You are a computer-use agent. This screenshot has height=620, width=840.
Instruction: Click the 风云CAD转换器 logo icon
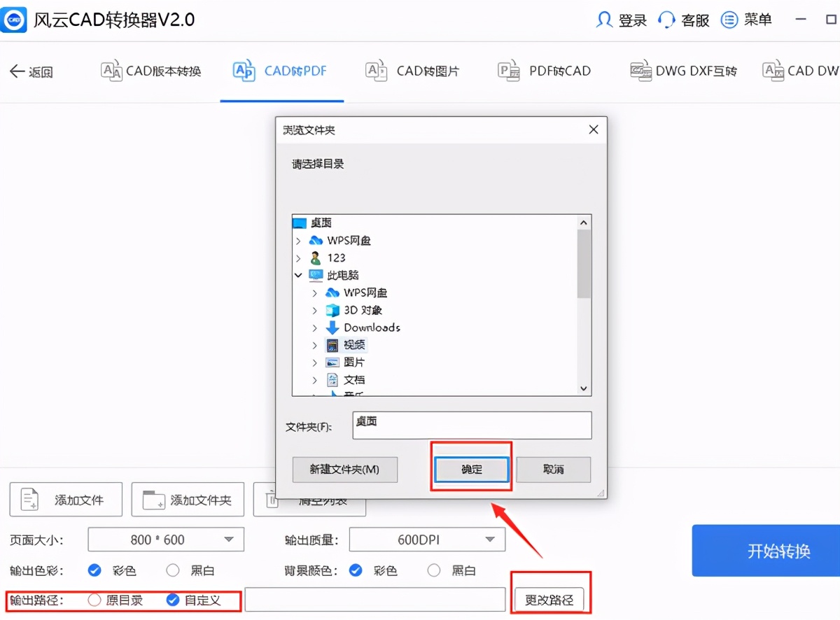pyautogui.click(x=13, y=20)
